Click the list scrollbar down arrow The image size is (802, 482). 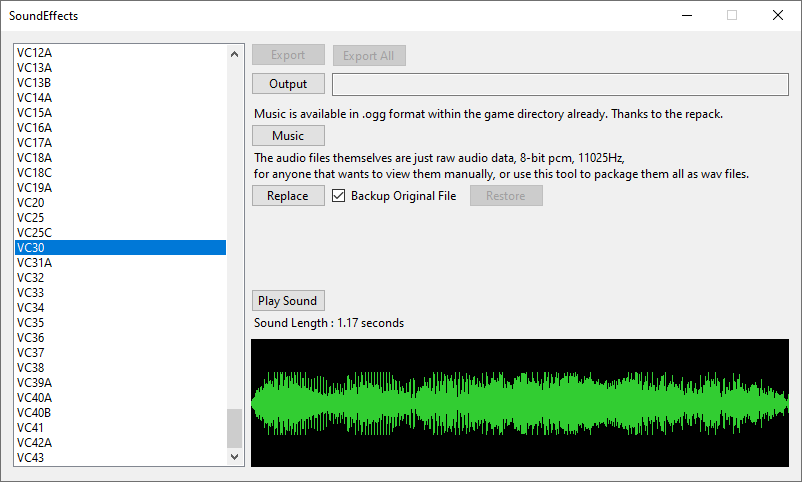234,457
